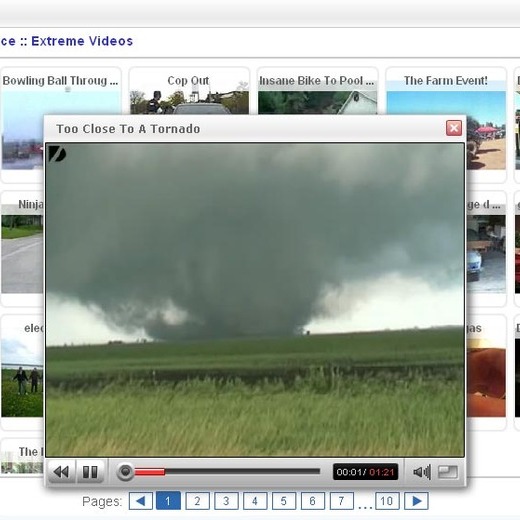Open page 2 of videos
This screenshot has width=520, height=520.
[197, 501]
